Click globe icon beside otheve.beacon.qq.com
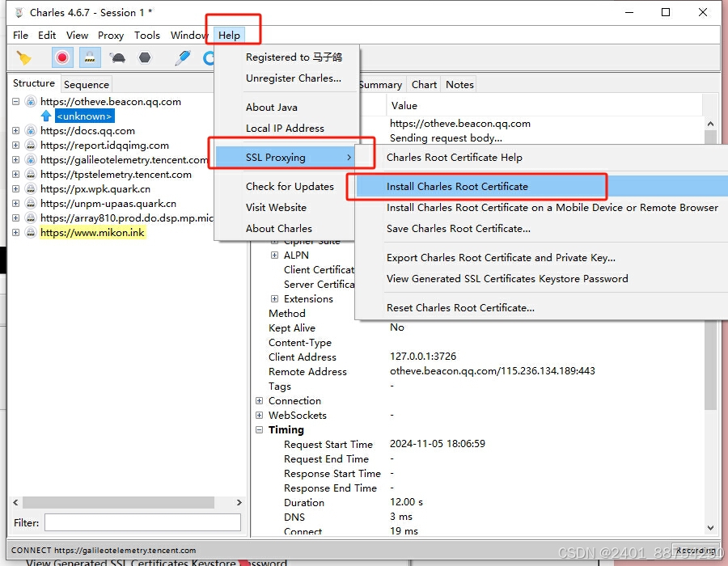This screenshot has width=728, height=566. 31,102
